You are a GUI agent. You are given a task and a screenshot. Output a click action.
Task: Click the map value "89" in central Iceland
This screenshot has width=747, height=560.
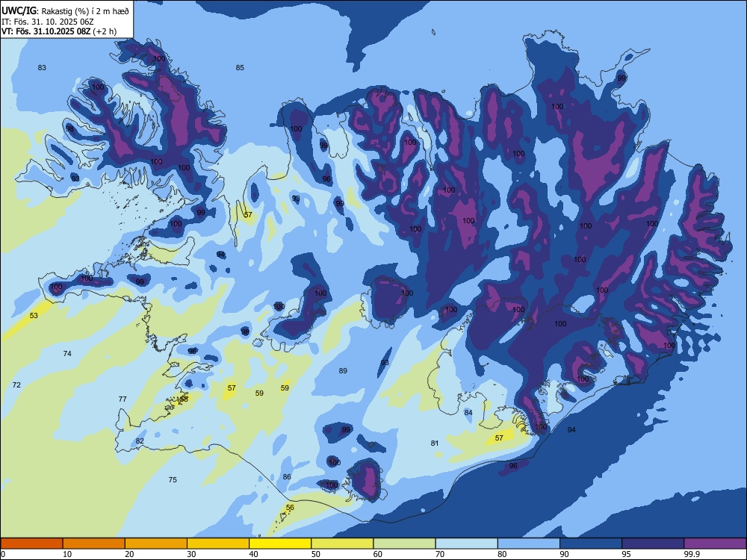(x=343, y=371)
